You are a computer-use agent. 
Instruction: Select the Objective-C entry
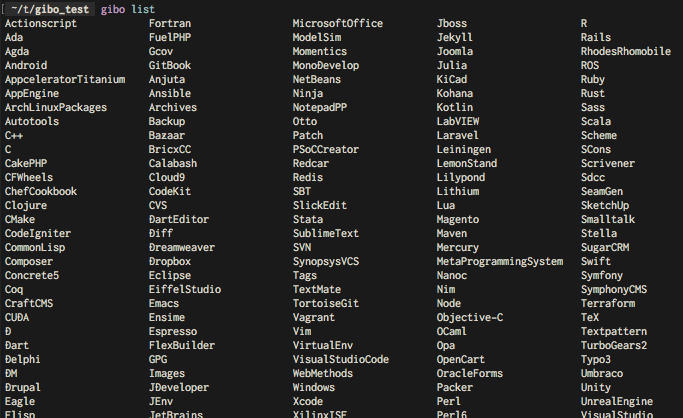[470, 317]
